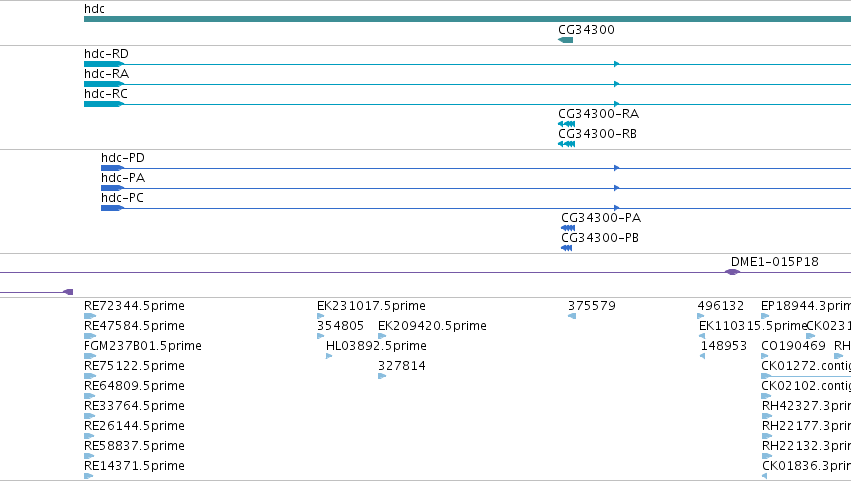Click the CG34300 gene glyph
Screen dimensions: 851x481
566,40
